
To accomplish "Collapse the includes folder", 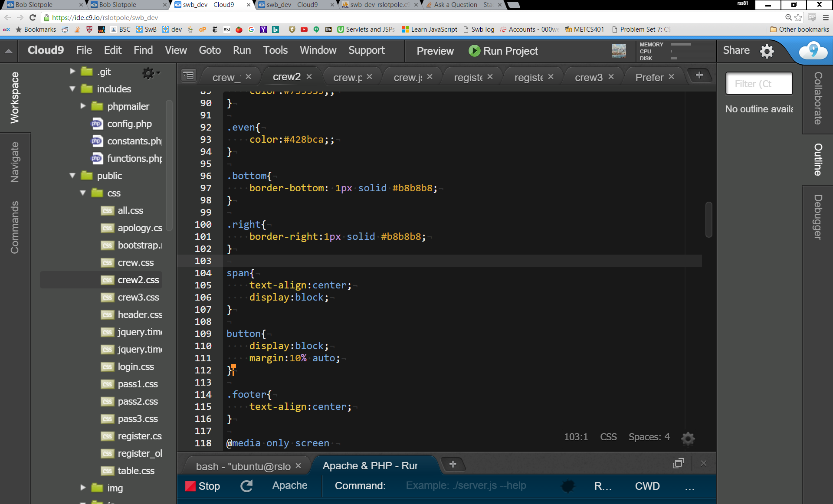I will coord(72,89).
